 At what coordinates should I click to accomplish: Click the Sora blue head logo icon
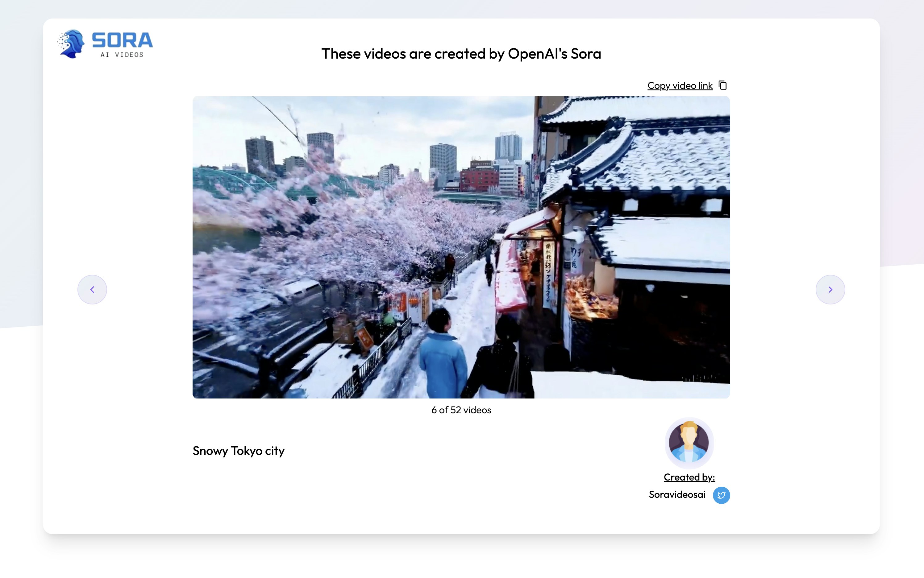tap(72, 44)
